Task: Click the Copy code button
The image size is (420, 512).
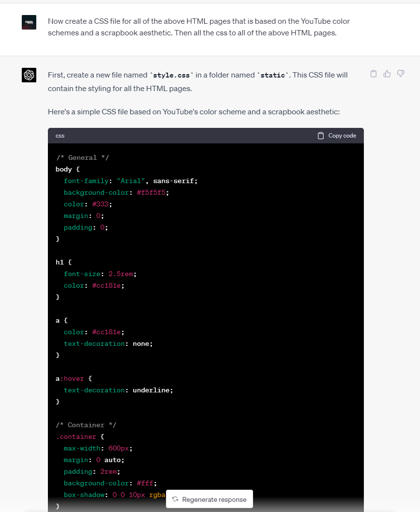Action: (x=337, y=136)
